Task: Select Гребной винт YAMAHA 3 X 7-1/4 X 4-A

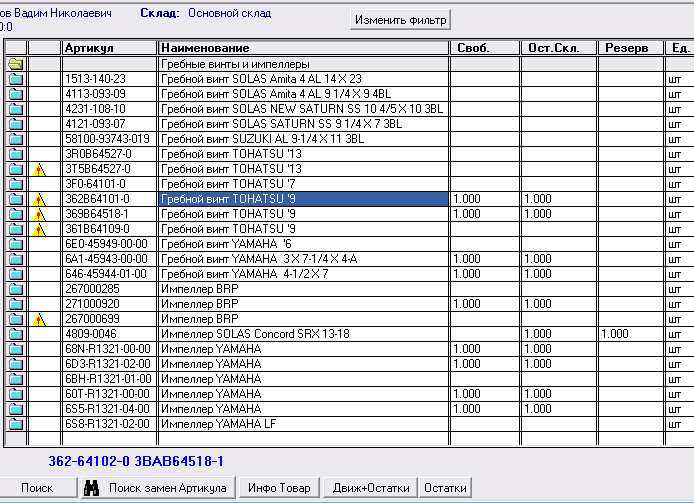Action: pos(304,259)
